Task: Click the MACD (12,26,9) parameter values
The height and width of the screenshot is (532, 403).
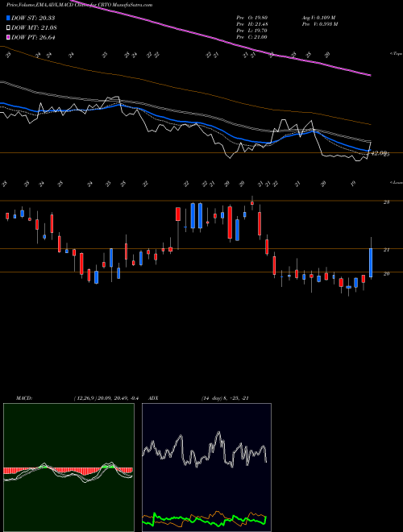Action: [106, 398]
